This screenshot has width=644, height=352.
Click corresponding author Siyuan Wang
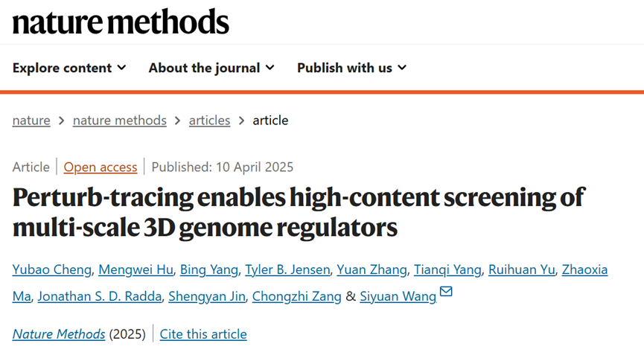coord(398,296)
